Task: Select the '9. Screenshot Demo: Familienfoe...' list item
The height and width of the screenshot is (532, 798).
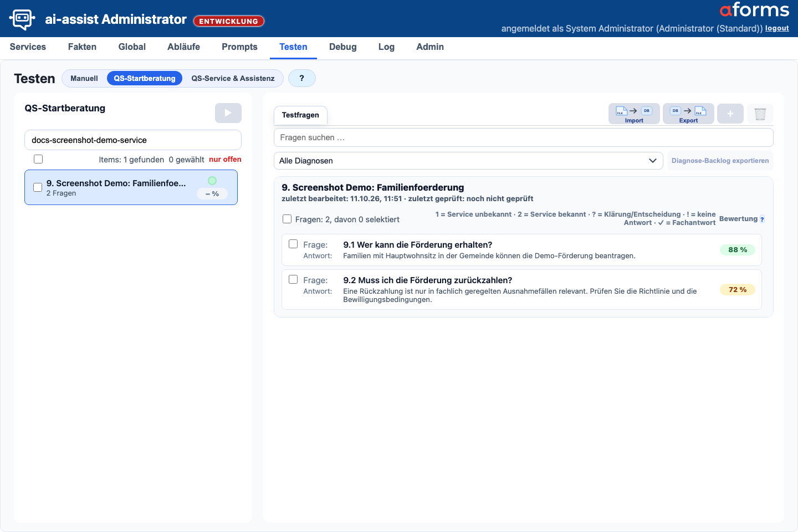Action: click(x=131, y=187)
